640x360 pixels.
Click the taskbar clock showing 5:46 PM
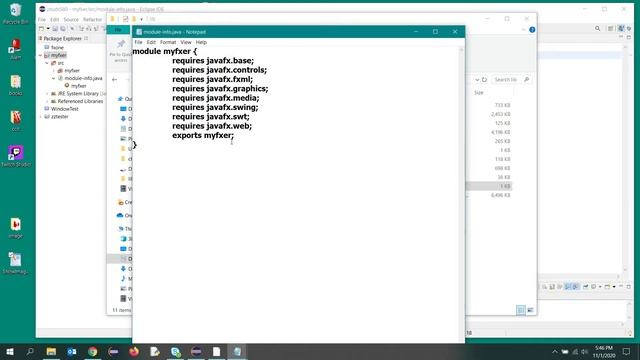point(604,351)
